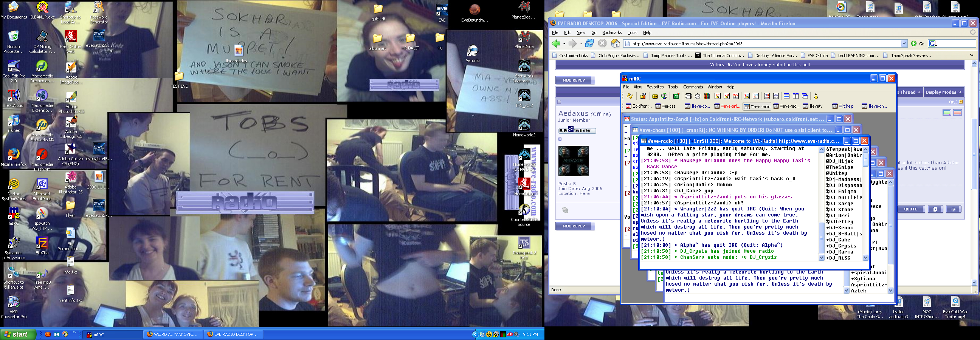
Task: Click taskbar clock showing 9:11 PM
Action: click(x=530, y=335)
